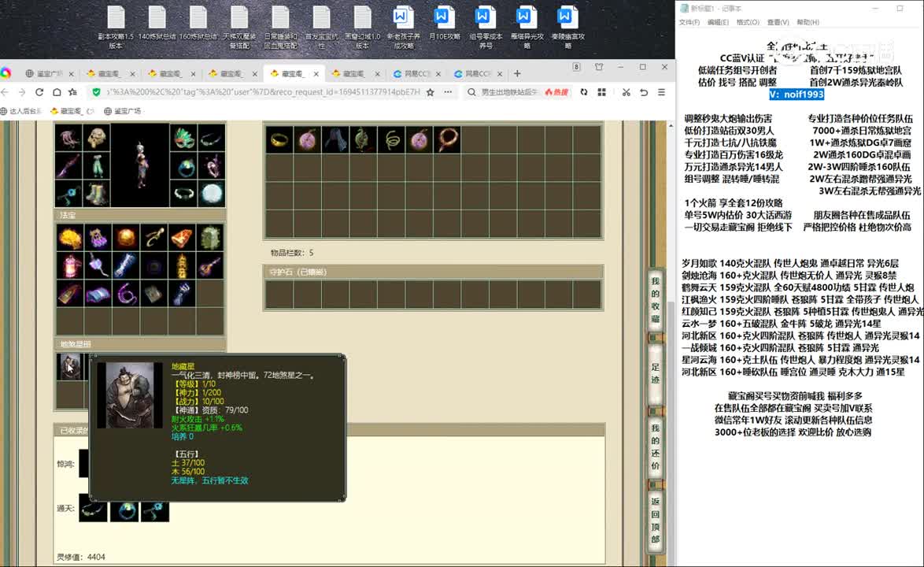The image size is (924, 567).
Task: Select the gold ring in inventory
Action: pos(279,140)
